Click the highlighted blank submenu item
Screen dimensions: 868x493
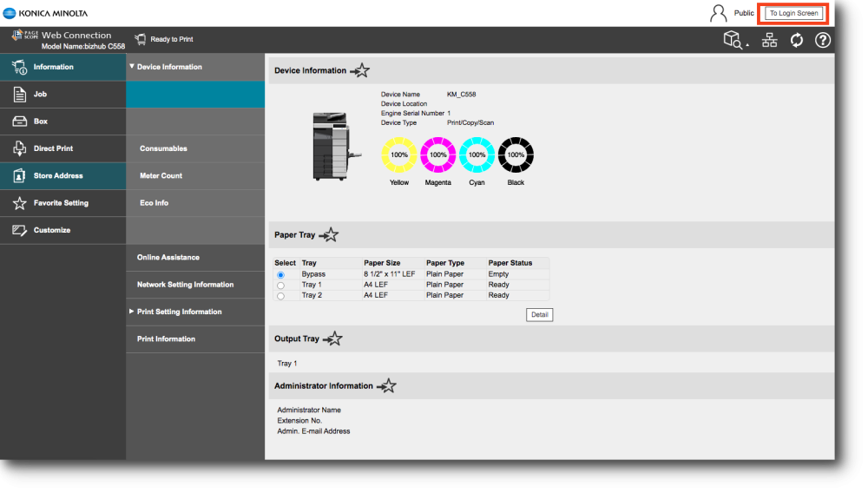195,94
